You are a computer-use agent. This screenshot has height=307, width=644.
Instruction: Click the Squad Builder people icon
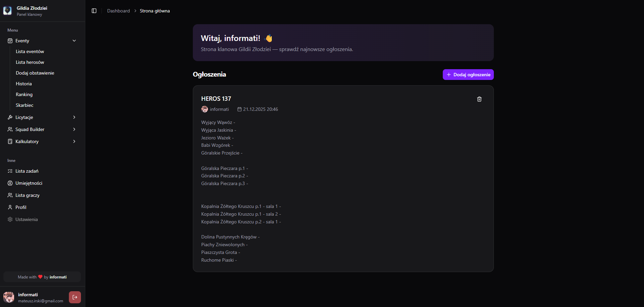click(x=10, y=129)
